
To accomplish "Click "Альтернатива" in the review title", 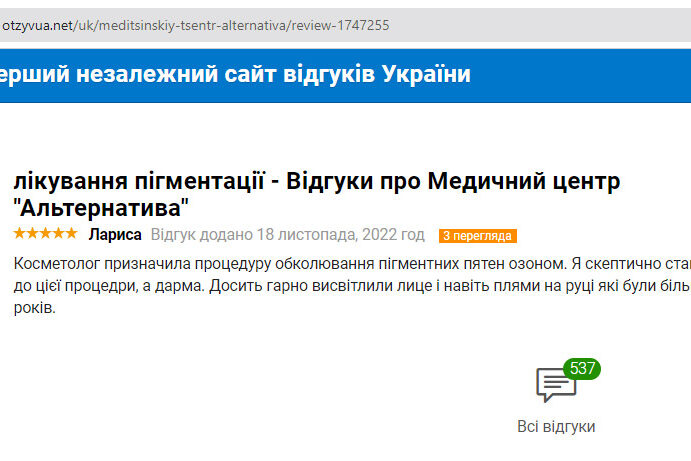I will pyautogui.click(x=101, y=208).
